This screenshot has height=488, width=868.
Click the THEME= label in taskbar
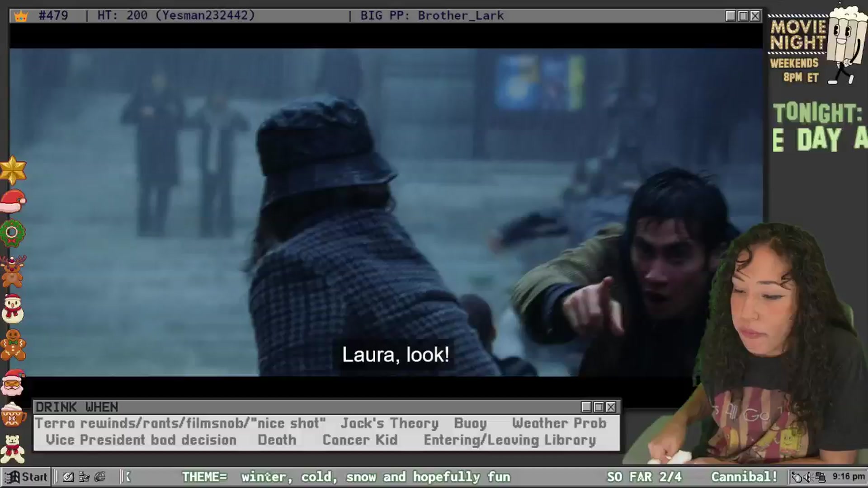point(204,477)
